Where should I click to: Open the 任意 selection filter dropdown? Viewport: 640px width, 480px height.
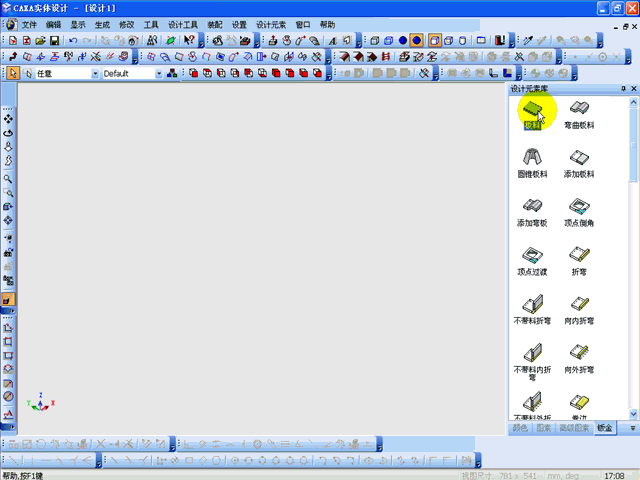[x=95, y=73]
